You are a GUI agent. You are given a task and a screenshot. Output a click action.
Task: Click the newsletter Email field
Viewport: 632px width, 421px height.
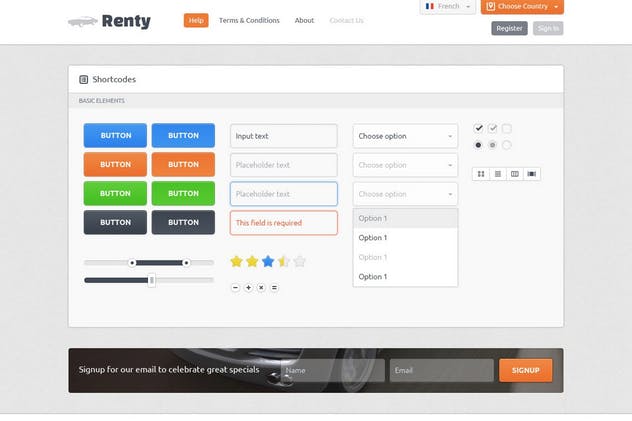442,370
